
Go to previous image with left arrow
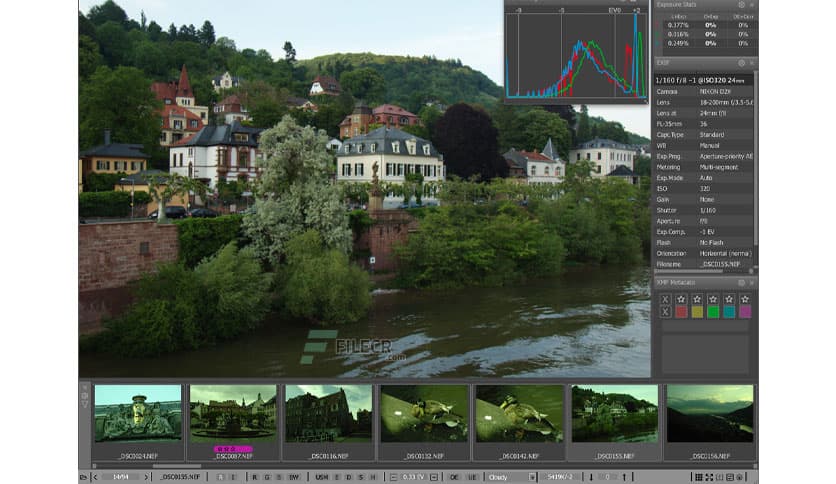pyautogui.click(x=95, y=477)
